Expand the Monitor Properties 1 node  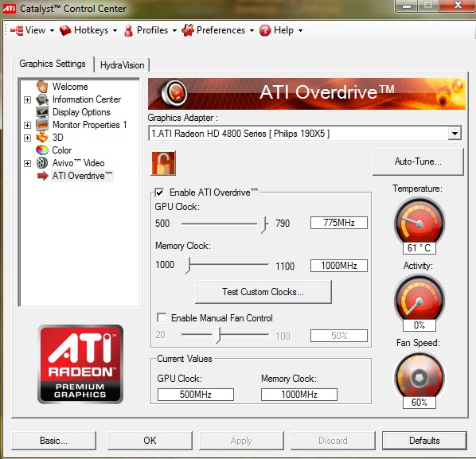pyautogui.click(x=27, y=125)
